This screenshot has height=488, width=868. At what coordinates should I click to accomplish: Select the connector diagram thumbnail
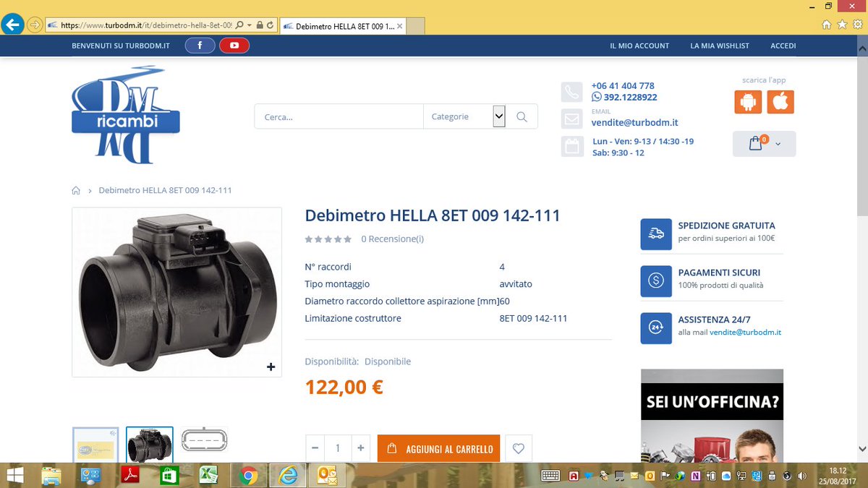pos(205,440)
